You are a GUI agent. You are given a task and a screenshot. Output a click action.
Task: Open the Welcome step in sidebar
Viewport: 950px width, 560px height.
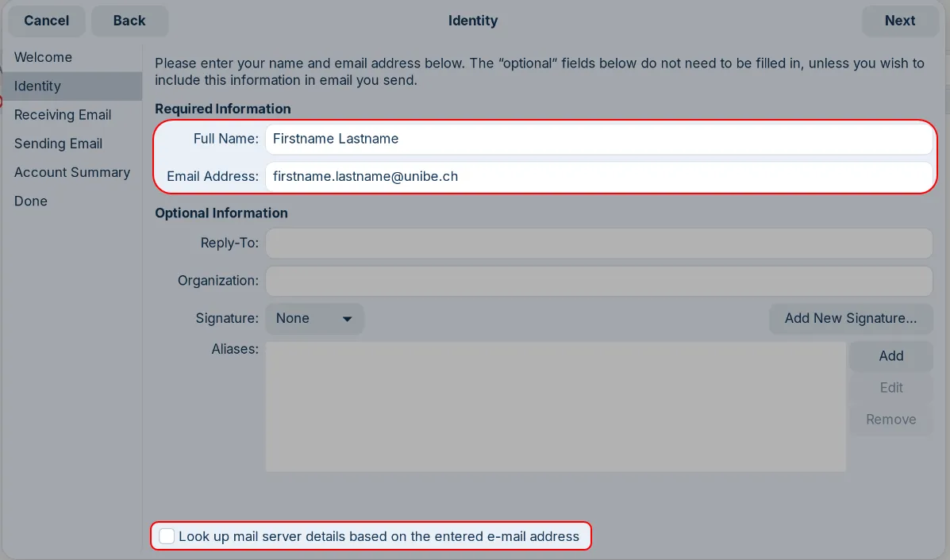[43, 57]
